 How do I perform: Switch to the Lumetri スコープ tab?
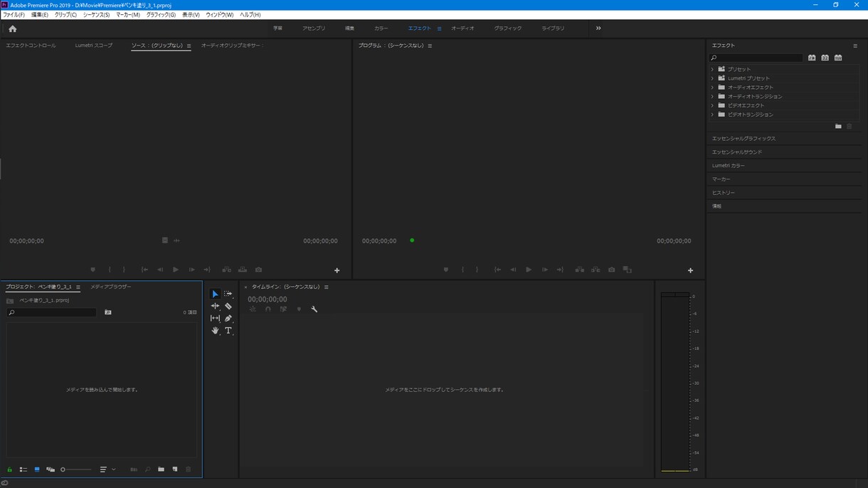[x=94, y=46]
